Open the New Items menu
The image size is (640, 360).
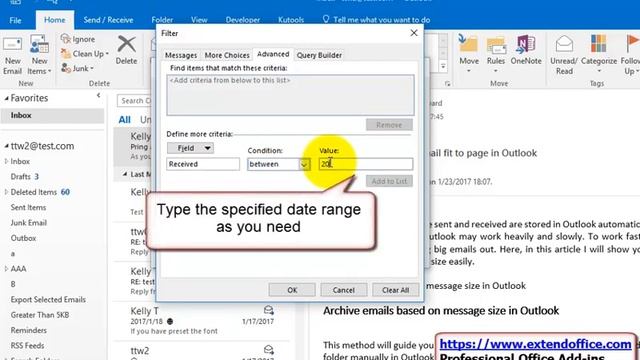tap(39, 56)
